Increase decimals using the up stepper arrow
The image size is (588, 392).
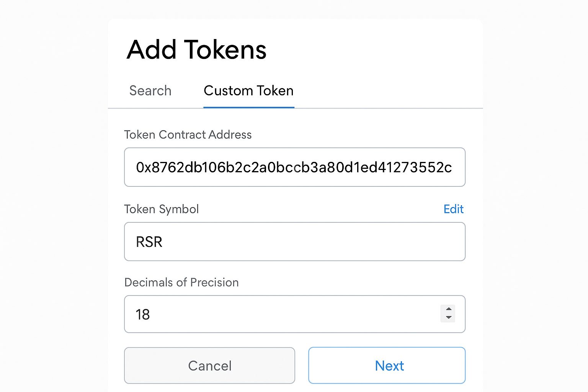point(448,309)
